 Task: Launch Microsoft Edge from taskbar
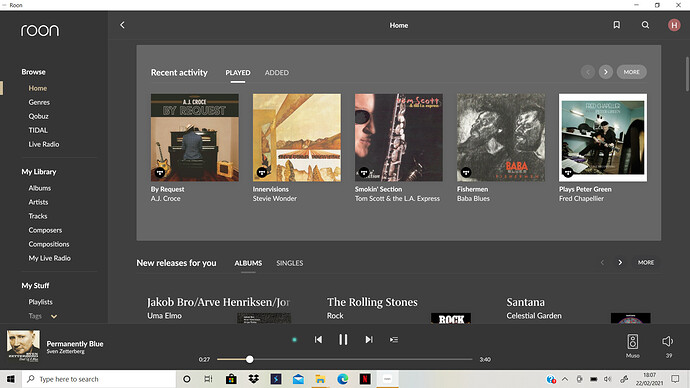pyautogui.click(x=342, y=379)
